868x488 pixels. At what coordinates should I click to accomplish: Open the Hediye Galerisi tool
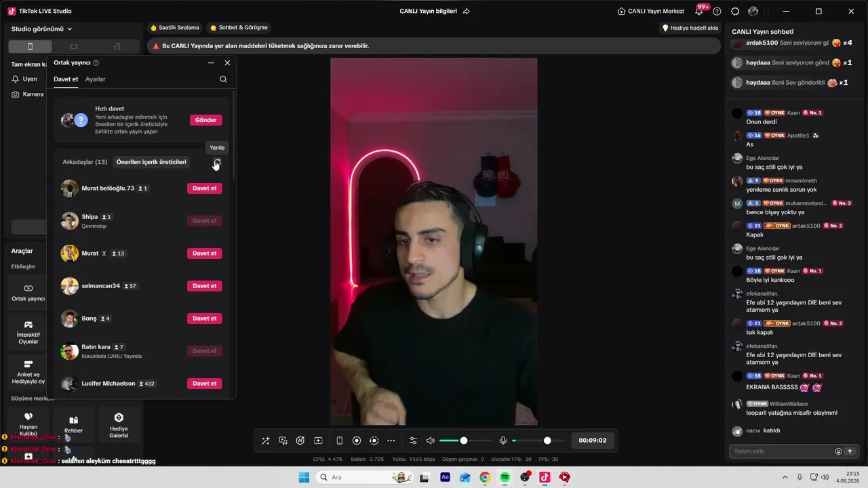(119, 425)
